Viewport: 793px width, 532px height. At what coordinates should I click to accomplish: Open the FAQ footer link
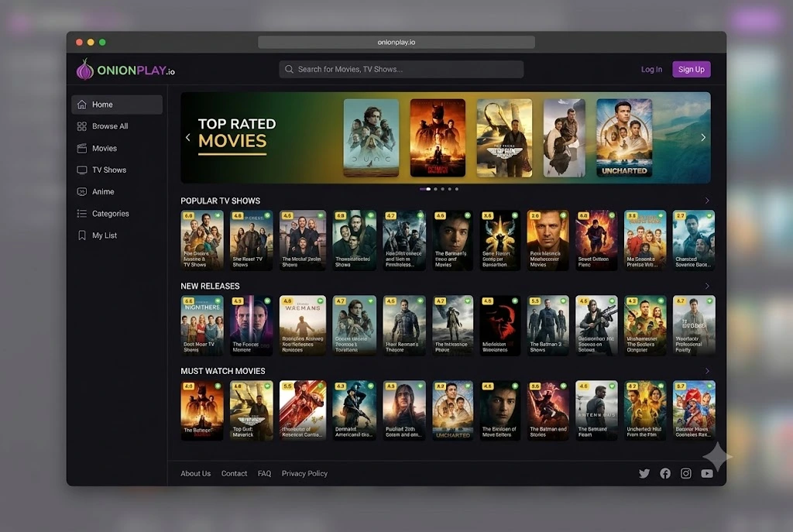click(x=264, y=474)
